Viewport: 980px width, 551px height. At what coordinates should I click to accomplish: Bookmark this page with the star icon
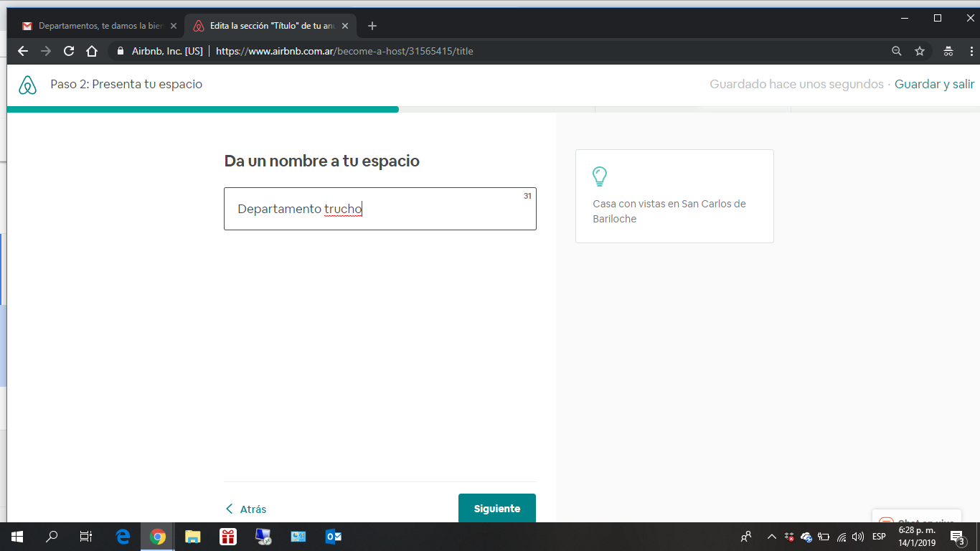tap(920, 51)
